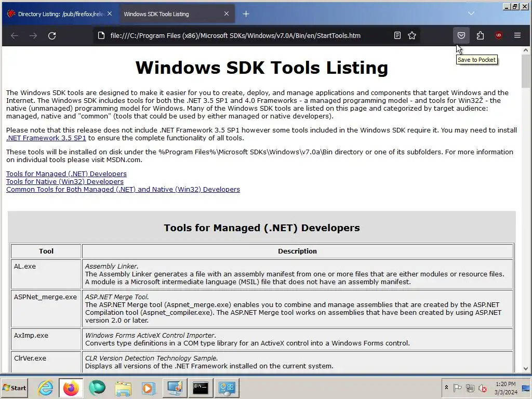
Task: Open the Windows Start menu
Action: click(x=14, y=388)
